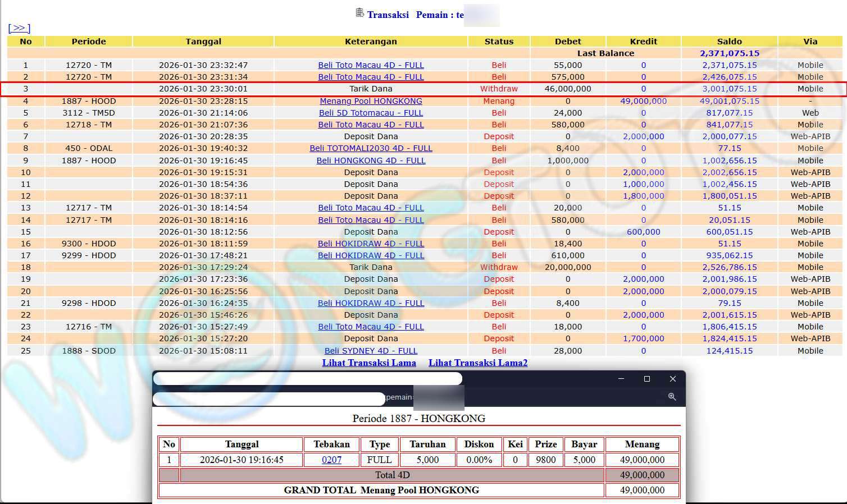This screenshot has width=847, height=504.
Task: Go to next page with [>>] link
Action: 19,28
